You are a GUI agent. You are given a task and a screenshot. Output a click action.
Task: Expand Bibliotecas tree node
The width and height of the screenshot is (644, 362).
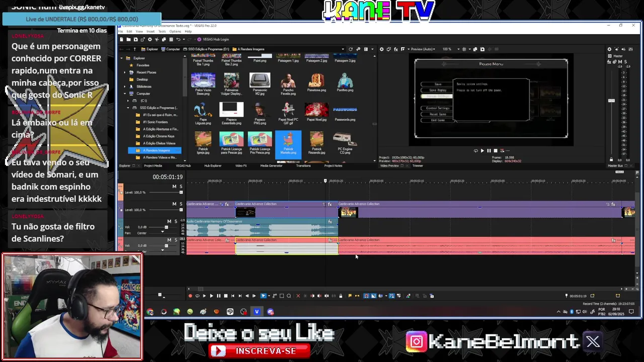click(x=125, y=86)
